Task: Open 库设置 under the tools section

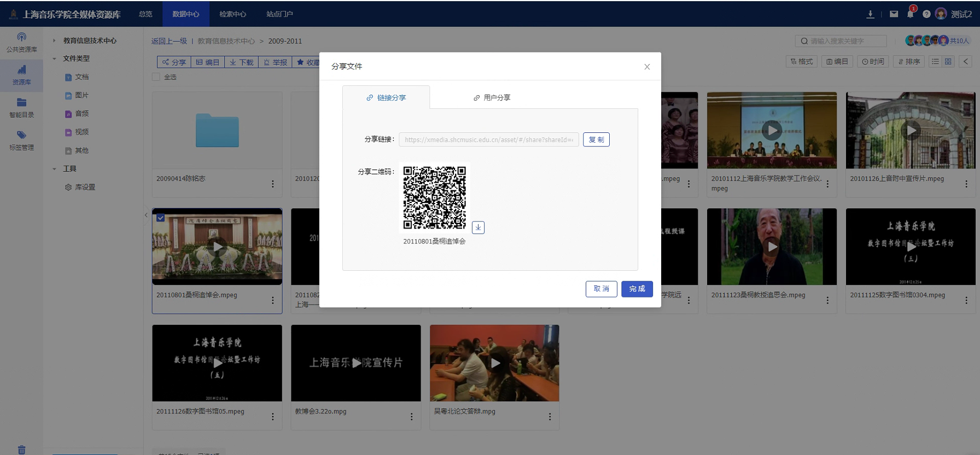Action: [80, 187]
